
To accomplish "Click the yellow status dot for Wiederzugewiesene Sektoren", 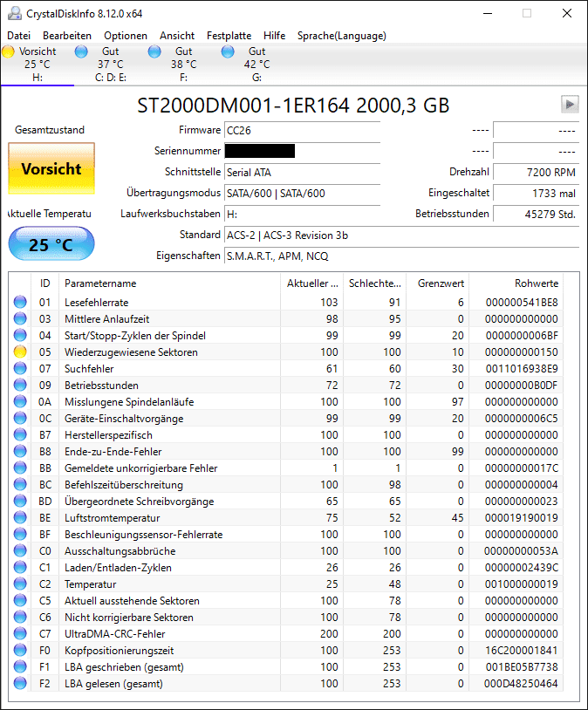I will (x=20, y=352).
